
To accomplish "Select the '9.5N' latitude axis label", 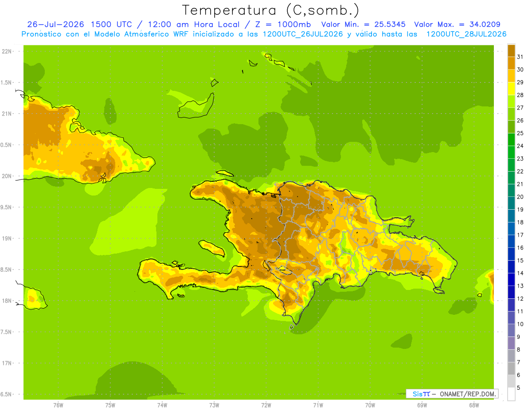I will click(7, 207).
